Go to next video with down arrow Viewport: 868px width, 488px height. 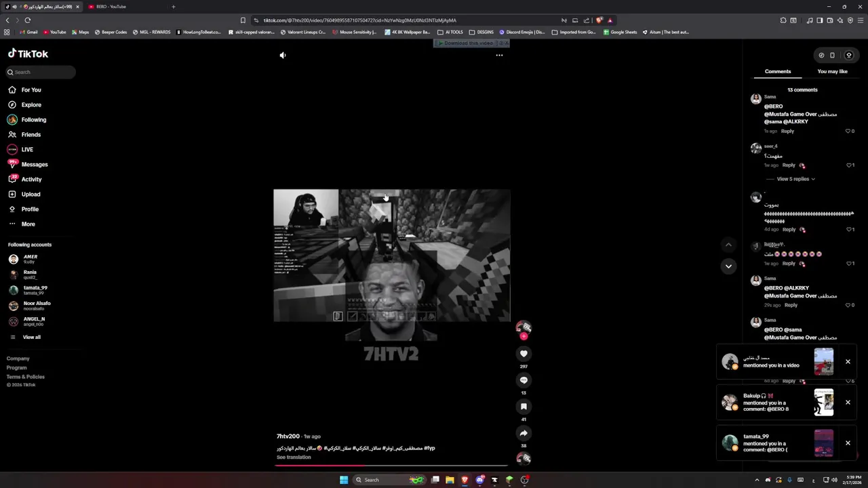click(728, 266)
